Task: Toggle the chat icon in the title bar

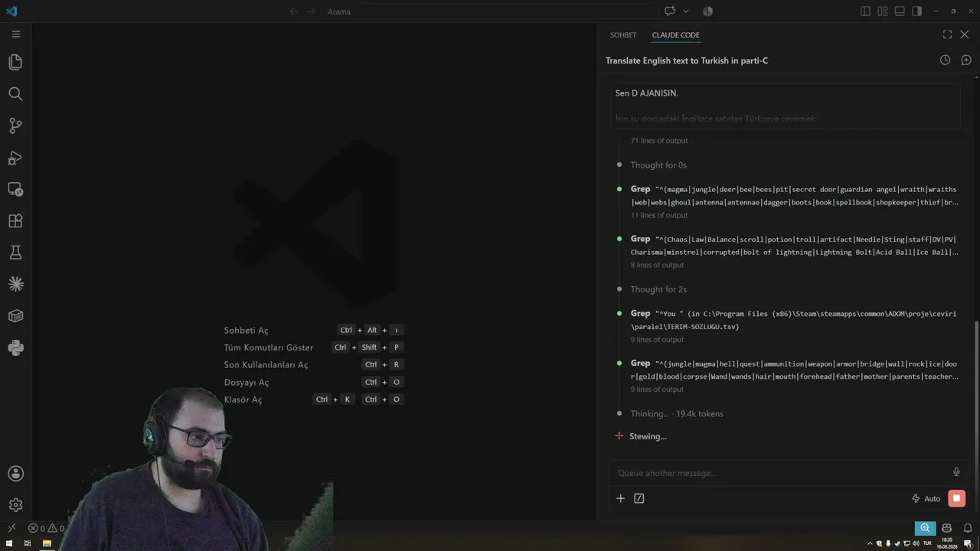Action: click(670, 11)
